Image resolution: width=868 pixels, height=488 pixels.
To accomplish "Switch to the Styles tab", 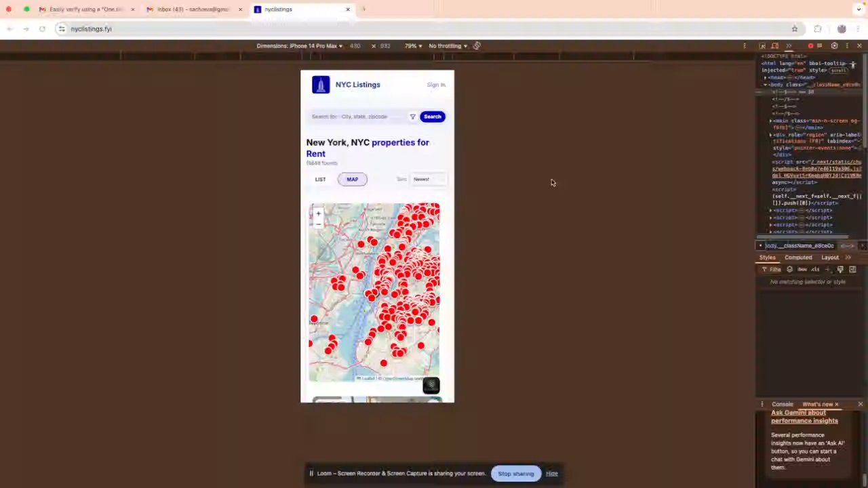I will pos(767,258).
